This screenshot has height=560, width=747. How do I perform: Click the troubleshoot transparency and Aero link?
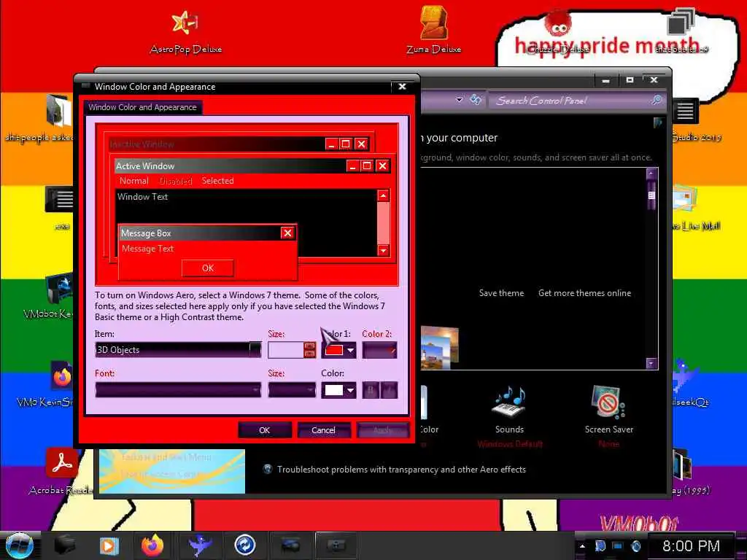click(x=402, y=469)
